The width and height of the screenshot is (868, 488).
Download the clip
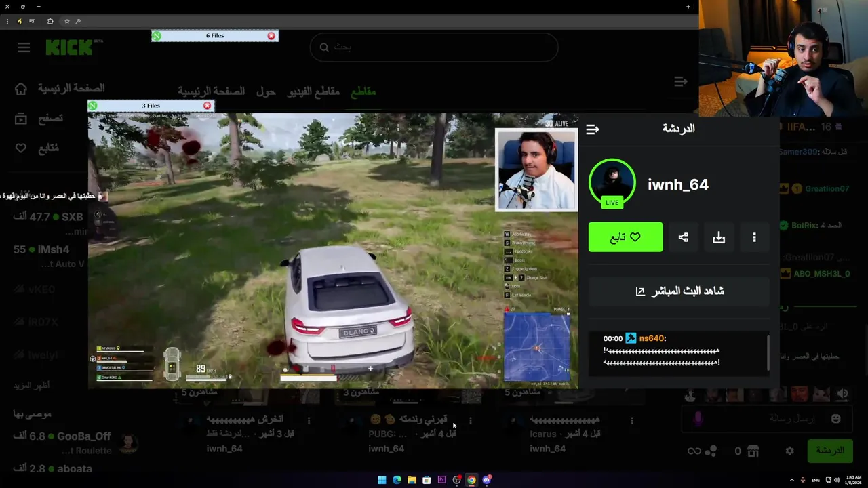click(719, 237)
